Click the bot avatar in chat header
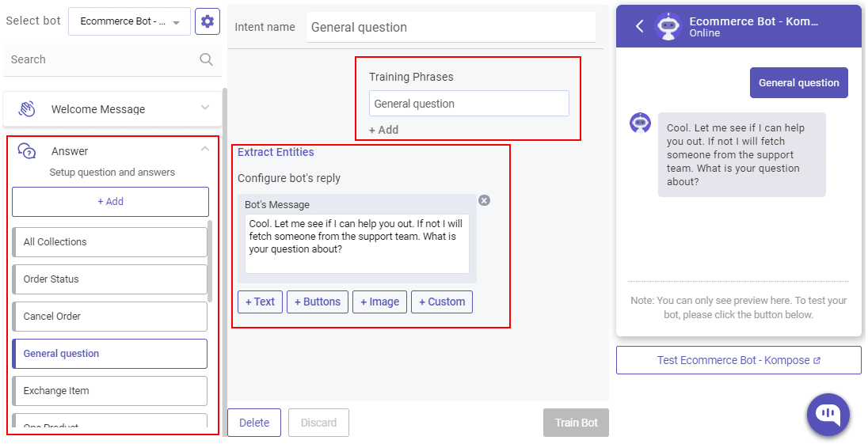The width and height of the screenshot is (868, 444). 668,26
